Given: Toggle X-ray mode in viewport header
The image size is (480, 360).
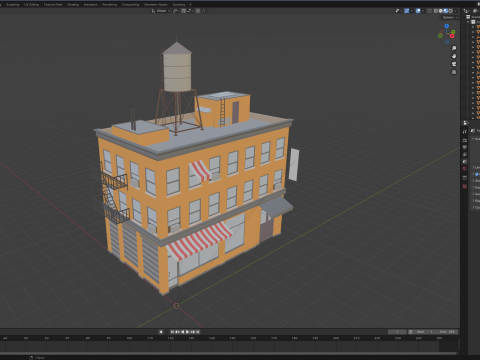Looking at the screenshot, I should (429, 11).
